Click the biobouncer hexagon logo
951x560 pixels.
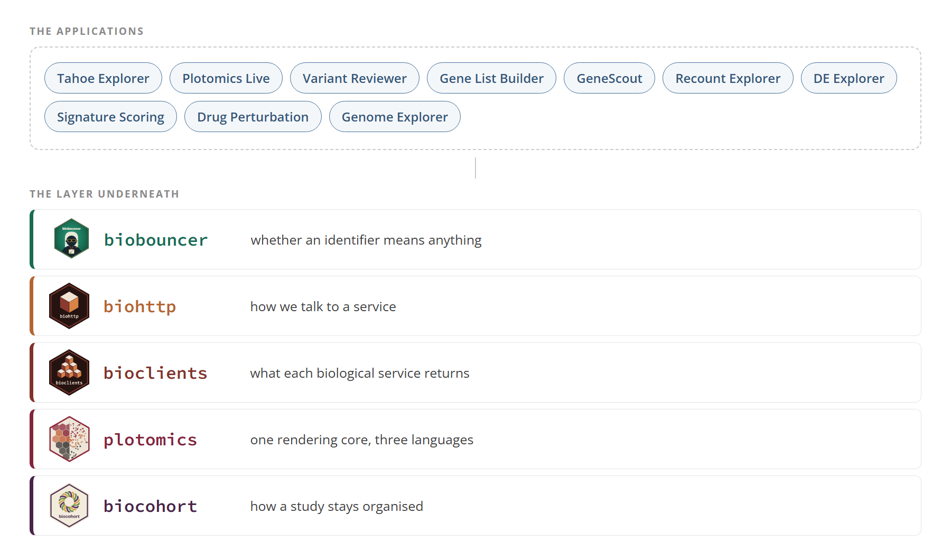pos(71,239)
